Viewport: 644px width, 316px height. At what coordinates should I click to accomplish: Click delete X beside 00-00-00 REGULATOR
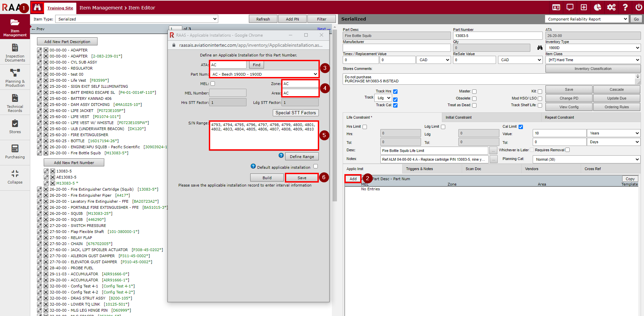click(x=46, y=68)
